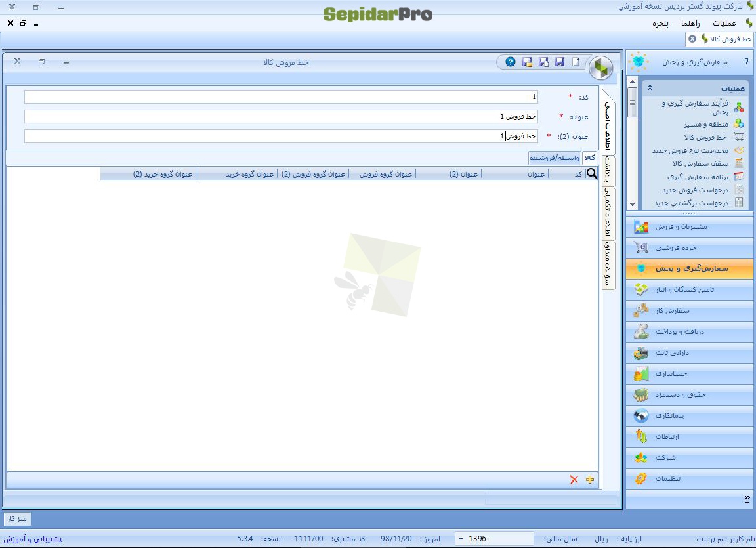This screenshot has width=756, height=548.
Task: Click the save and new disk icon
Action: [x=543, y=62]
